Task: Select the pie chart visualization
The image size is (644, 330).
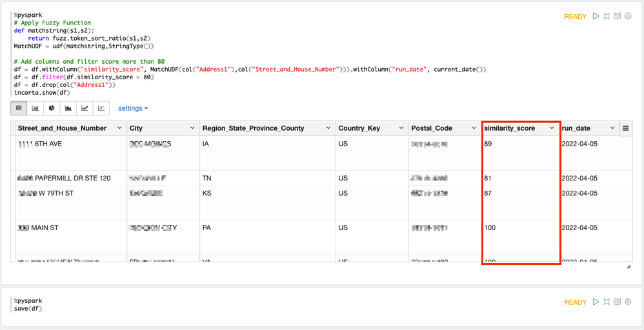Action: coord(52,108)
